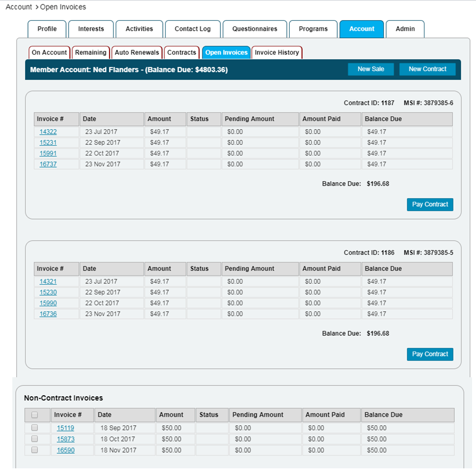Image resolution: width=476 pixels, height=470 pixels.
Task: View non-contract invoice 15119
Action: (65, 428)
